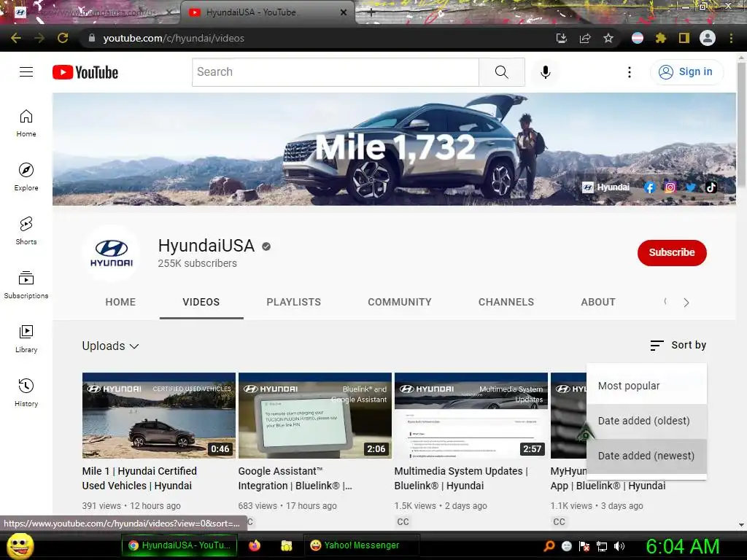Image resolution: width=747 pixels, height=560 pixels.
Task: Start voice search with microphone icon
Action: pos(546,72)
